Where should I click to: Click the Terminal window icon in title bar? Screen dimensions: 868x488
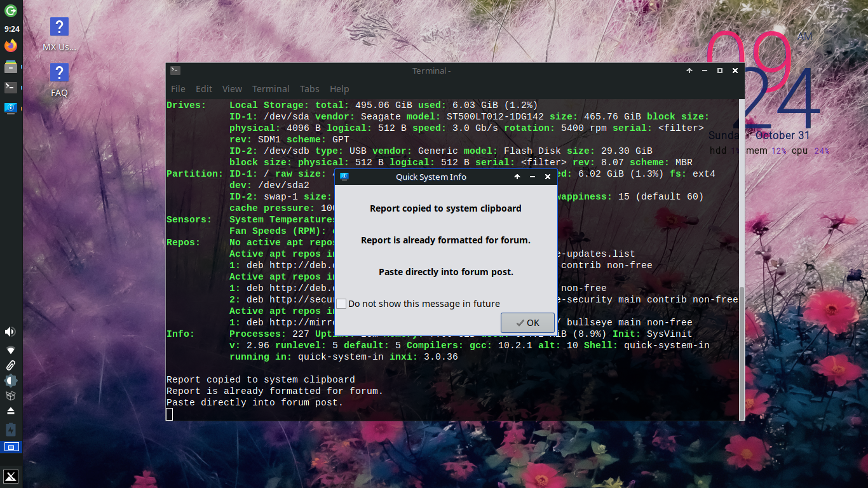pyautogui.click(x=175, y=71)
